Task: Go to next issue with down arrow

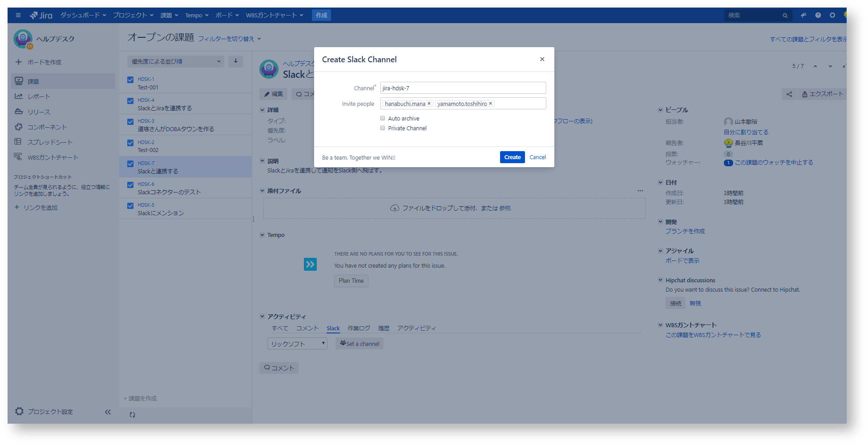Action: [830, 66]
